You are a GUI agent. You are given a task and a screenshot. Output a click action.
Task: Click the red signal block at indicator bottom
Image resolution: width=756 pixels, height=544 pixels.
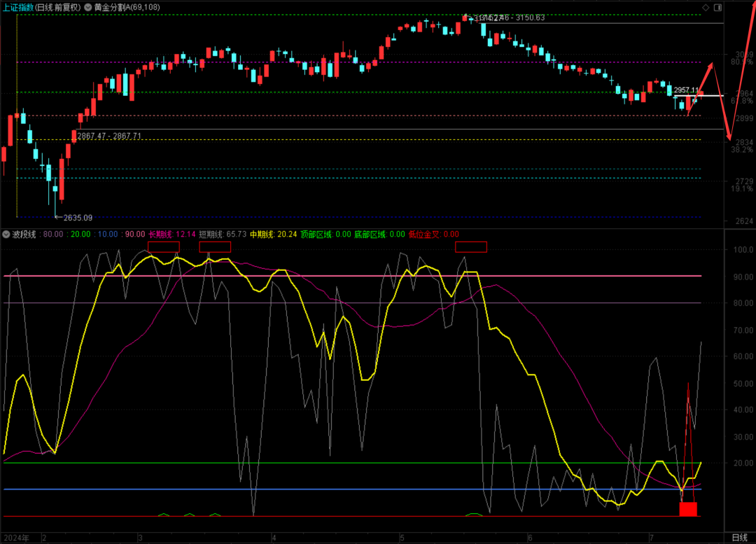[688, 509]
